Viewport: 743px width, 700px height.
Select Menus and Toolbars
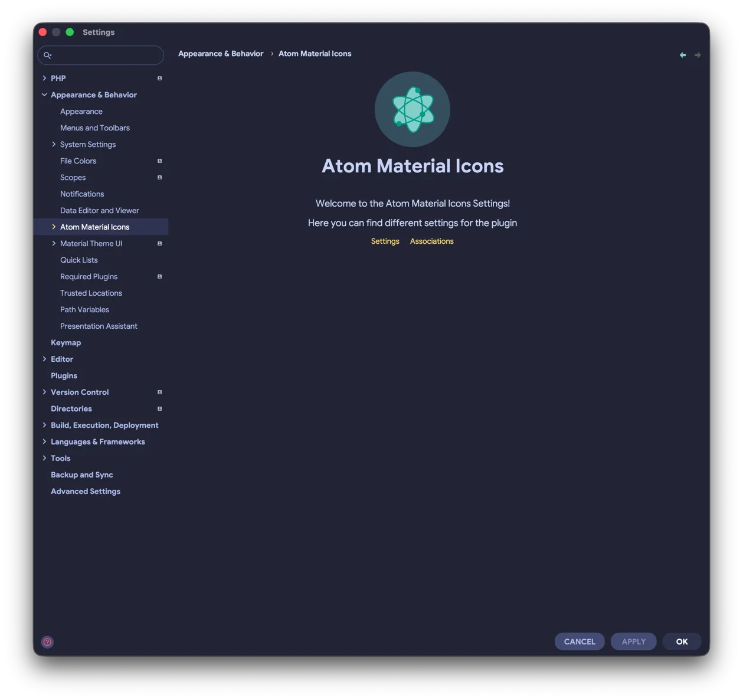click(95, 127)
